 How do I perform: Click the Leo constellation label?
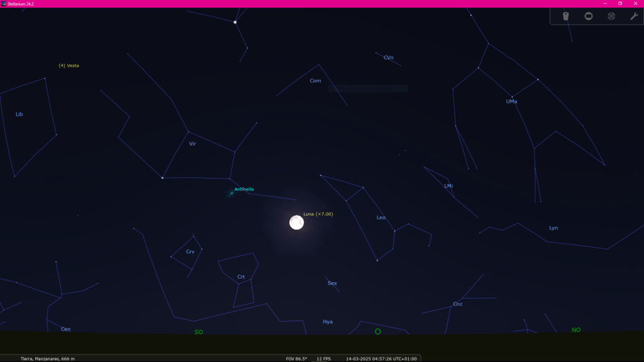tap(380, 217)
